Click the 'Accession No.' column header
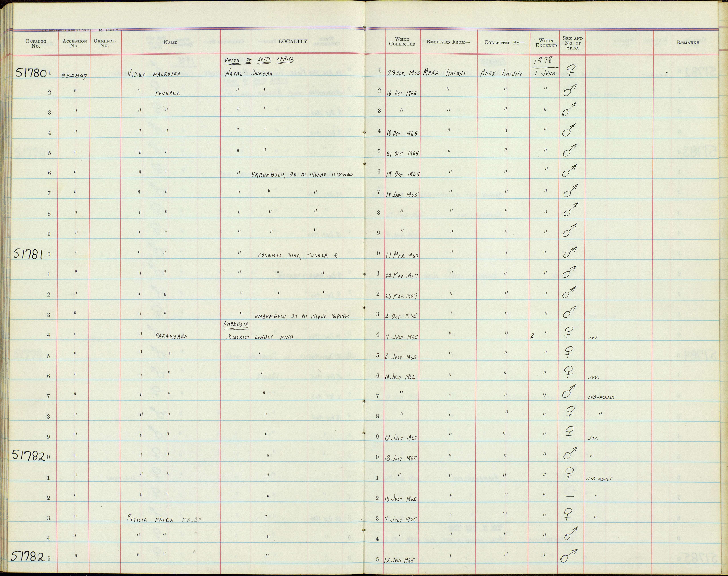728x576 pixels. point(75,43)
